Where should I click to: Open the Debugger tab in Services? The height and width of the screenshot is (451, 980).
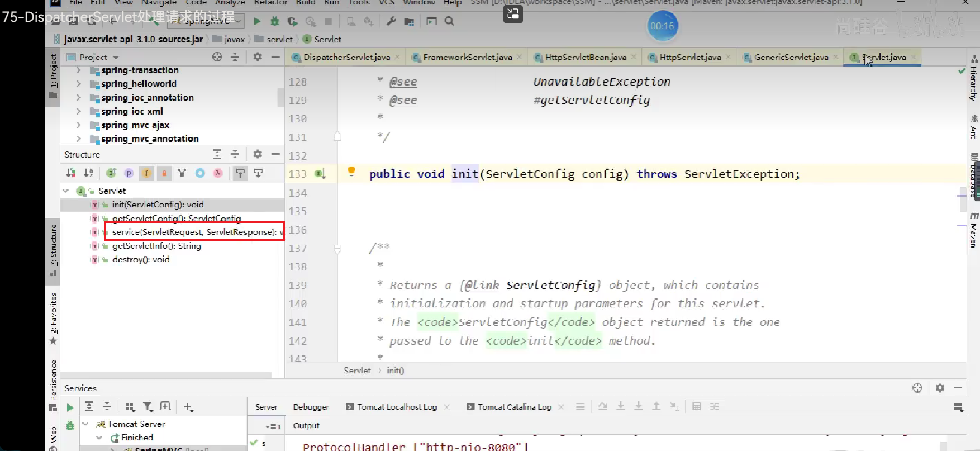[x=311, y=407]
